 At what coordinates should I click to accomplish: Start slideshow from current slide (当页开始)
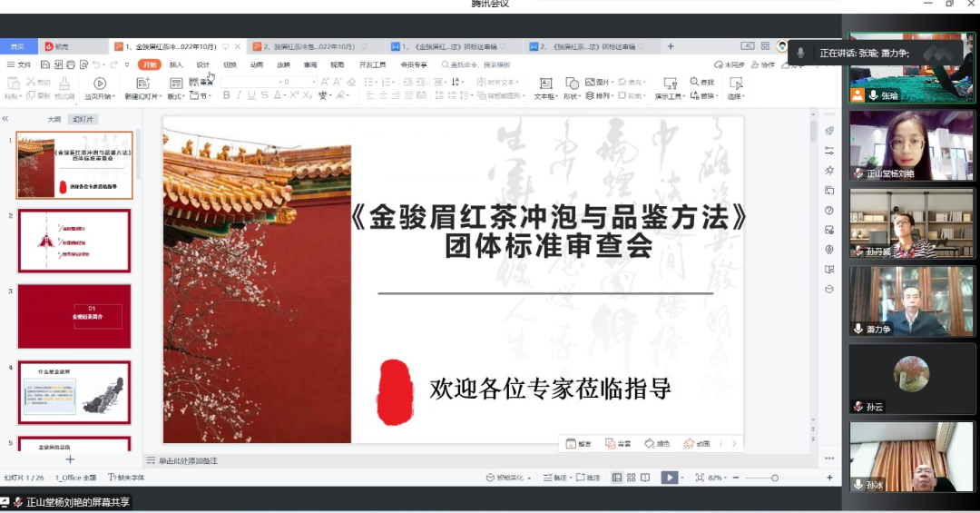point(99,84)
